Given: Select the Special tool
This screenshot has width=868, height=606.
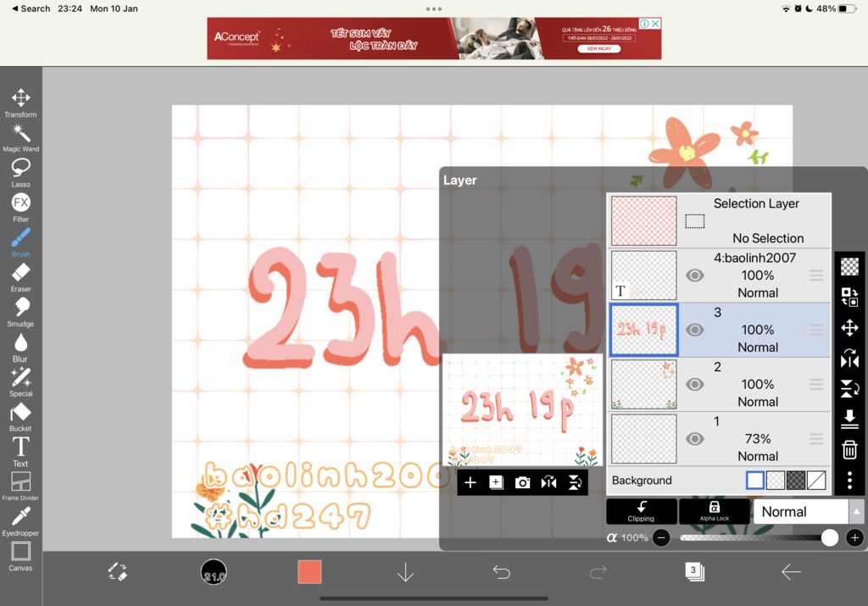Looking at the screenshot, I should point(20,382).
